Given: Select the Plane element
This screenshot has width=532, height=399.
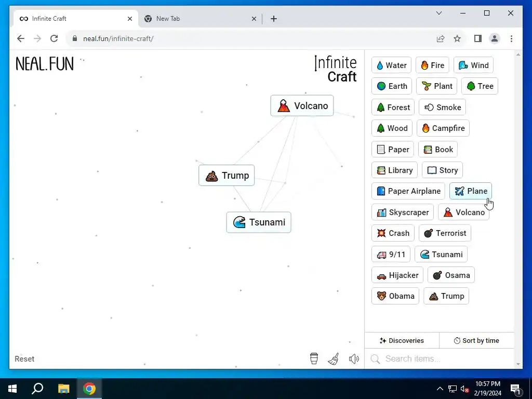Looking at the screenshot, I should (x=470, y=191).
